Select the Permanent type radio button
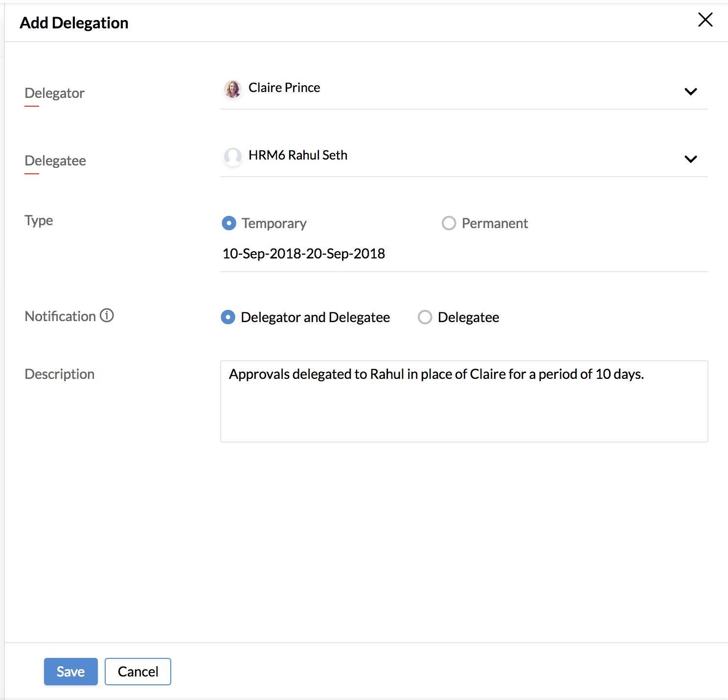This screenshot has width=728, height=700. point(449,223)
